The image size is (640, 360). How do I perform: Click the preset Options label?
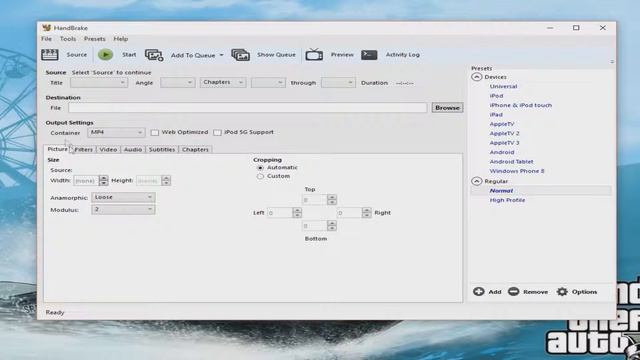click(584, 292)
